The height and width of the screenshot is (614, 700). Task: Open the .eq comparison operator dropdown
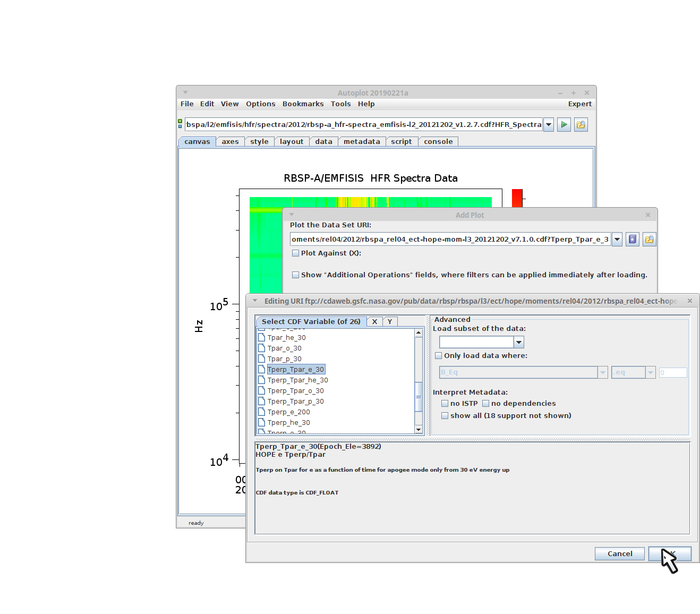(x=651, y=372)
